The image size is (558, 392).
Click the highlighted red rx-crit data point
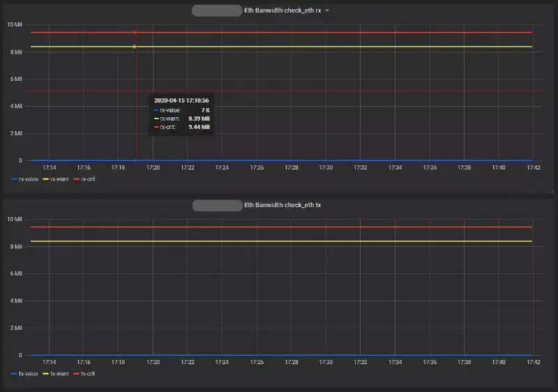pos(135,32)
